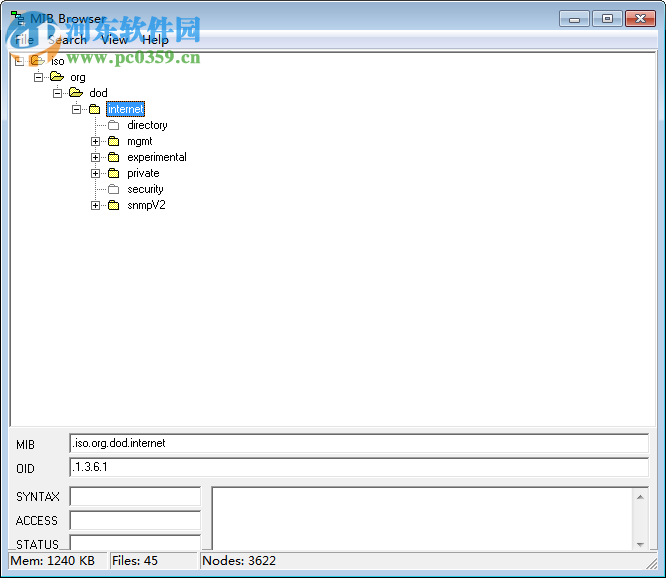Select the mgmt tree label
Viewport: 666px width, 578px height.
pos(140,141)
